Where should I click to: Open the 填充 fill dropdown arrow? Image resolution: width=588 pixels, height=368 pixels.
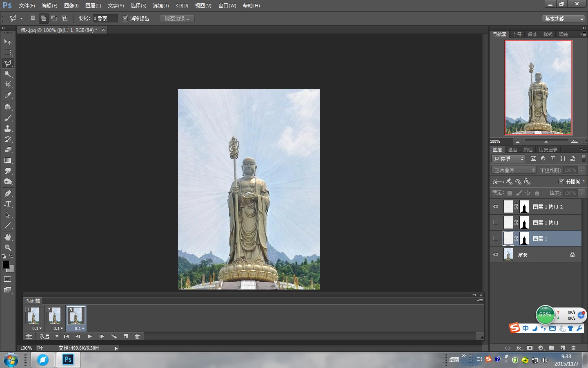click(x=582, y=193)
